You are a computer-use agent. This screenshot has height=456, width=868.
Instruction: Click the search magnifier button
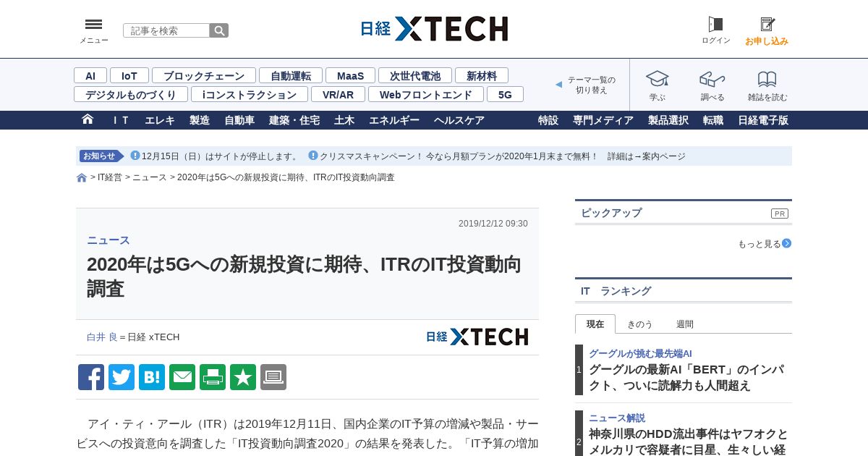click(219, 30)
